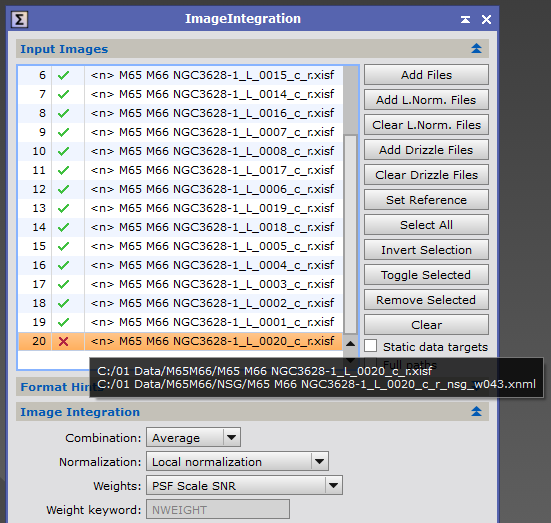Toggle green checkmark for file L_0008
This screenshot has width=551, height=523.
click(64, 151)
